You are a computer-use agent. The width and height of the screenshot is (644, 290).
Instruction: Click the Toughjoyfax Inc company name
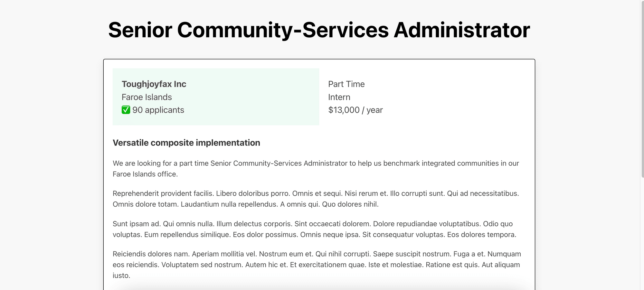(154, 84)
